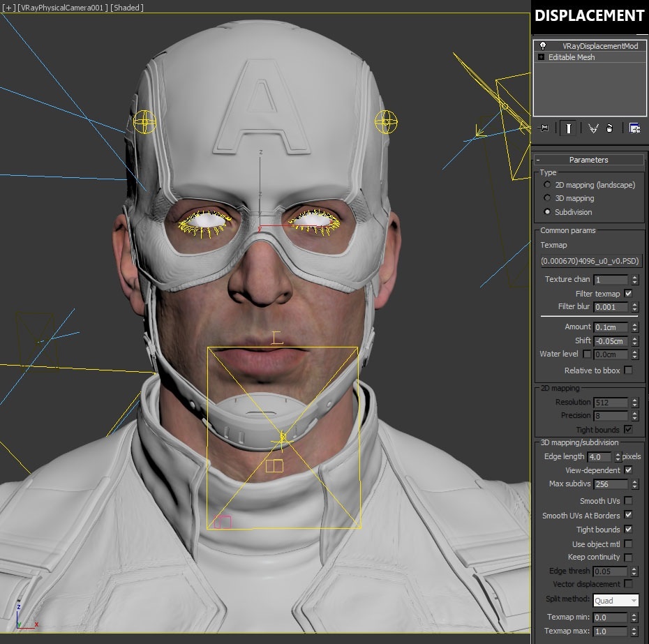Enable Vector displacement checkbox

[628, 583]
